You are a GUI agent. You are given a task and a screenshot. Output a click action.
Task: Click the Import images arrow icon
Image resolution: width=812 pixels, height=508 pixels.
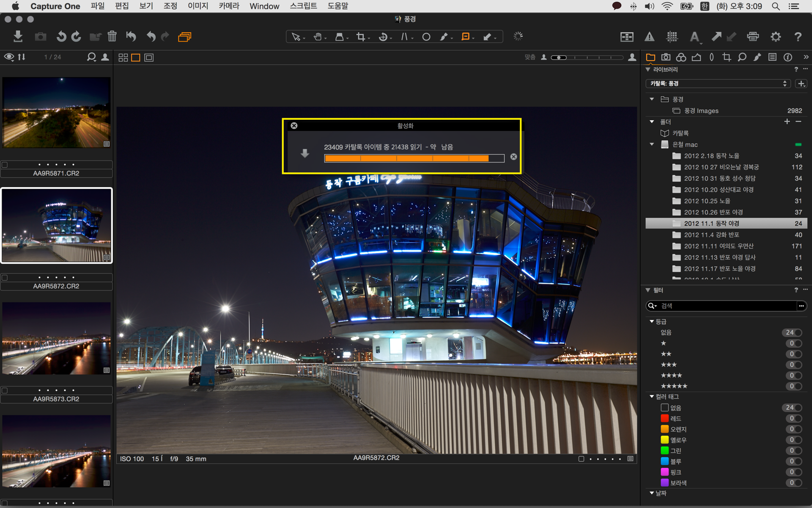18,36
